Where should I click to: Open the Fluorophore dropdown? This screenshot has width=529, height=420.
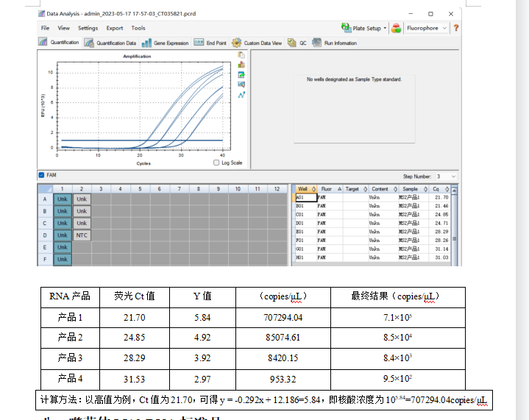(427, 28)
